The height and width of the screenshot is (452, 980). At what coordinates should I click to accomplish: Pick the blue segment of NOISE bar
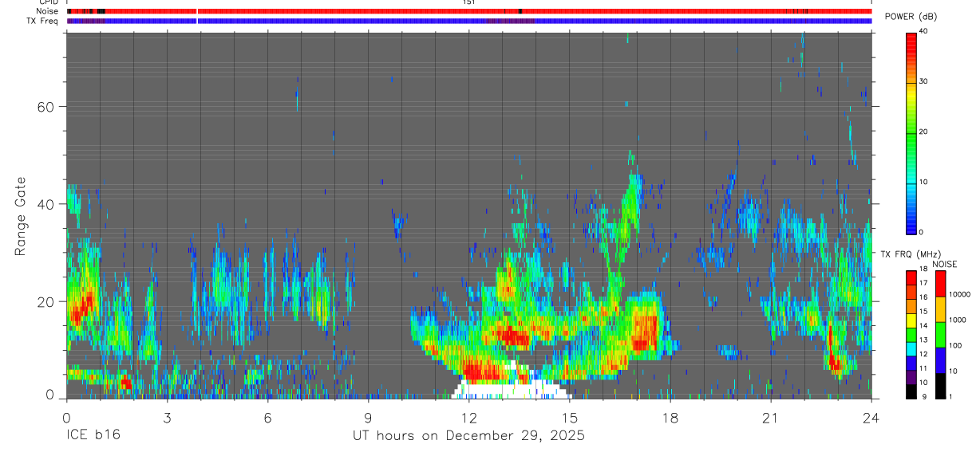tap(940, 360)
